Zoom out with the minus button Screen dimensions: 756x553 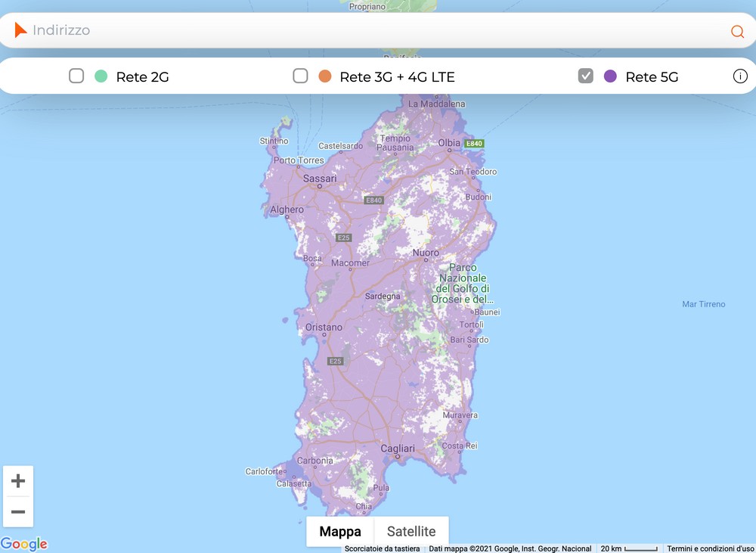click(18, 511)
